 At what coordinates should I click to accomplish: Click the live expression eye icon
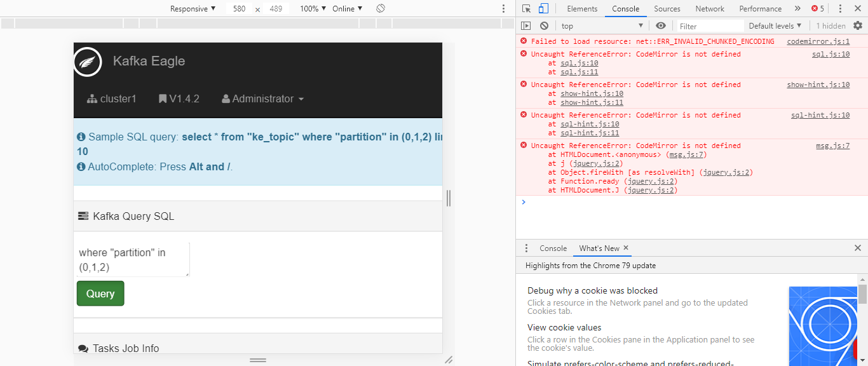point(661,26)
